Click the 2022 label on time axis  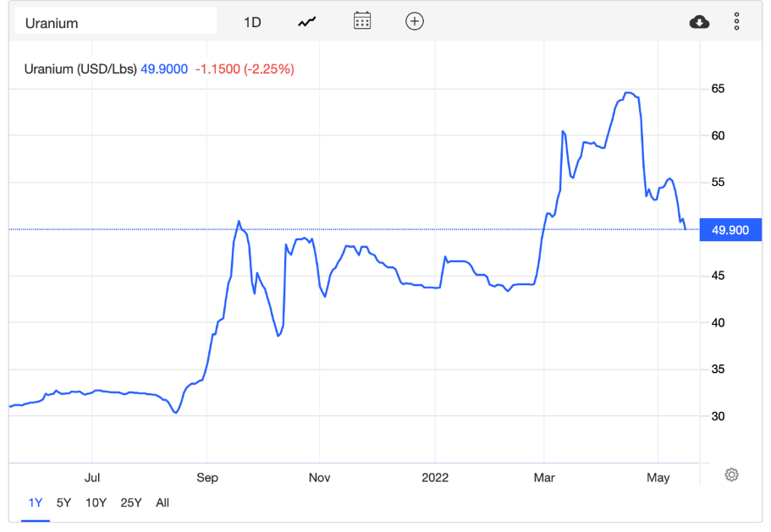point(435,478)
